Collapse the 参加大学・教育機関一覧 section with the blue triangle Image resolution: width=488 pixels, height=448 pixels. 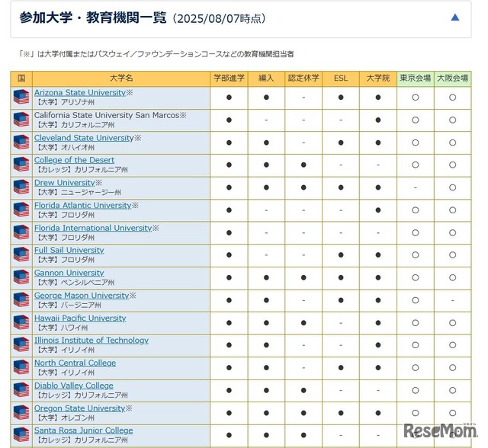coord(454,18)
